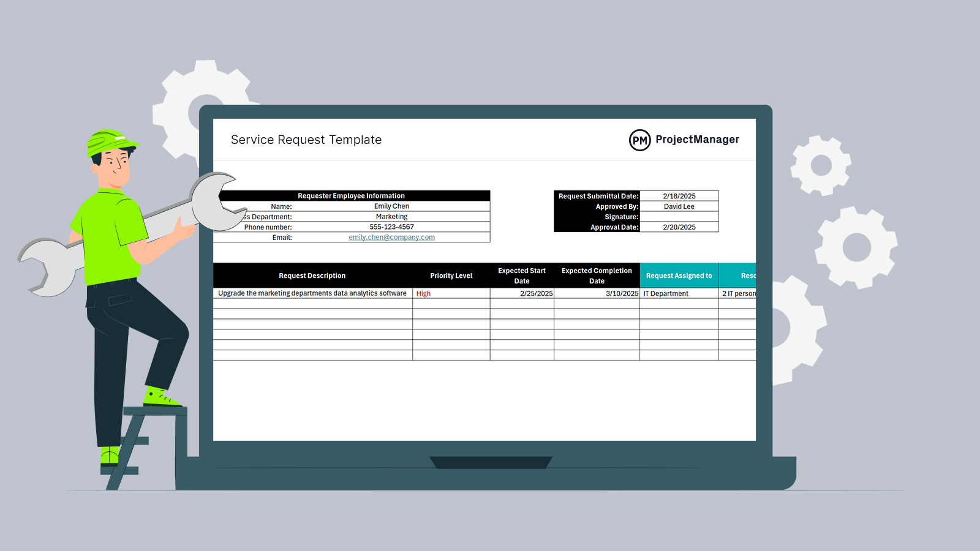Click the 3/10/2025 completion date cell
This screenshot has height=551, width=980.
pos(597,294)
